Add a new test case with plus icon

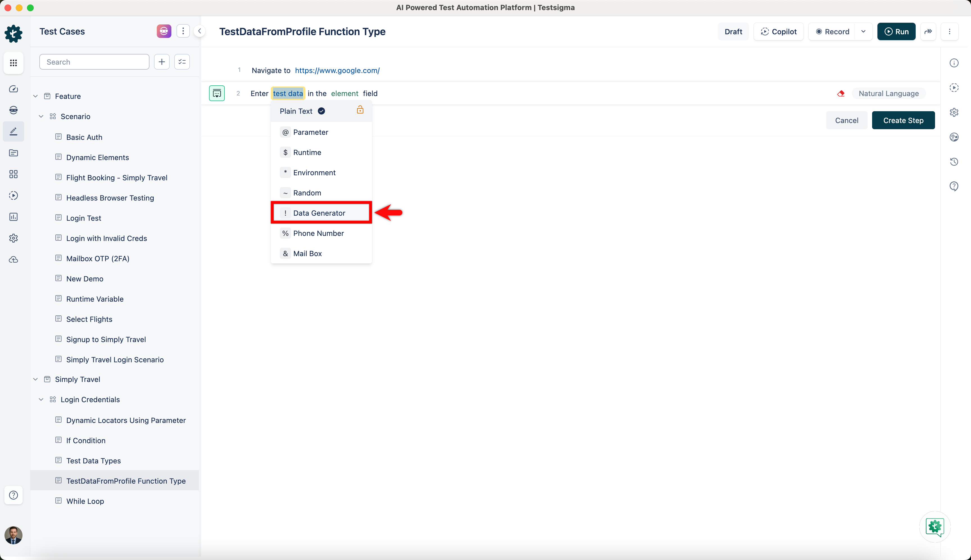tap(162, 62)
